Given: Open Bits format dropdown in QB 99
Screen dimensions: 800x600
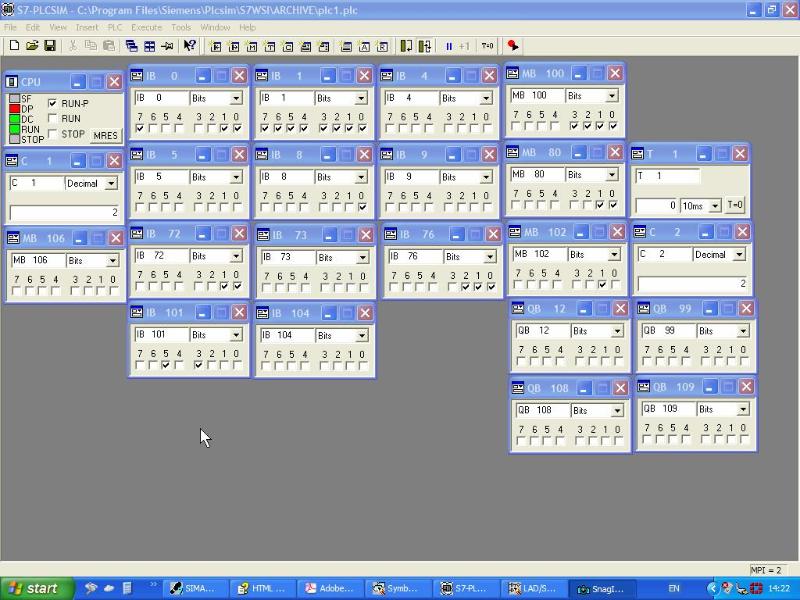Looking at the screenshot, I should coord(743,331).
